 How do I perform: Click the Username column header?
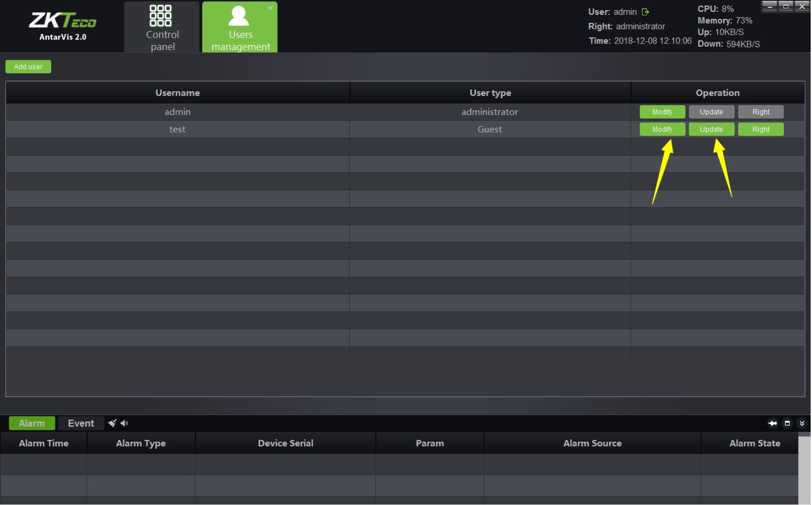click(x=178, y=93)
